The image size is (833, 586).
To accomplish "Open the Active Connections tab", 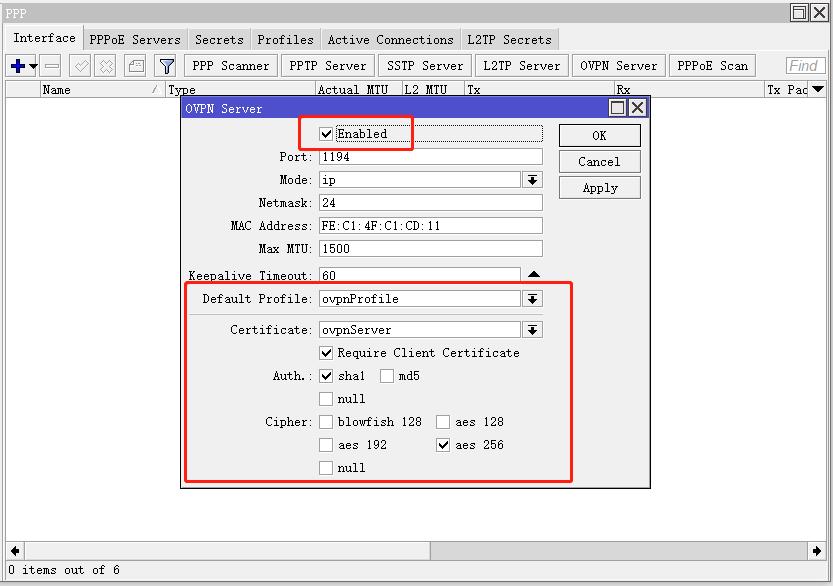I will 390,39.
